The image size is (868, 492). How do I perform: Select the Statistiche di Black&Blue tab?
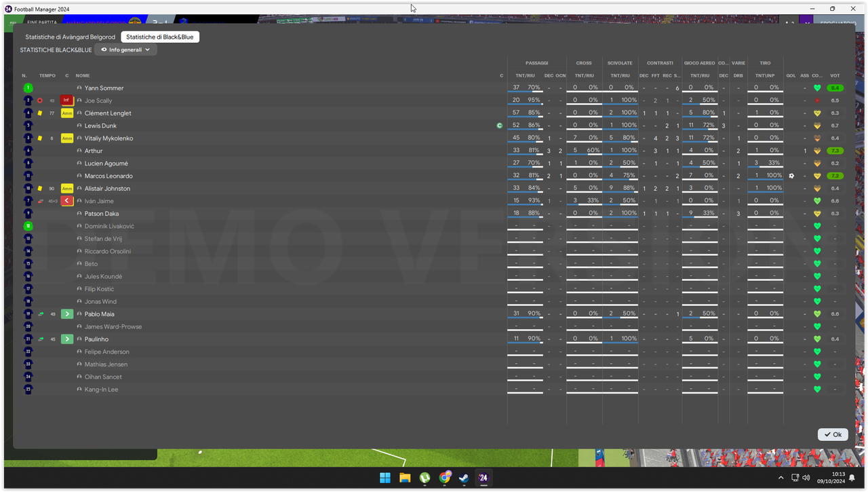[160, 37]
